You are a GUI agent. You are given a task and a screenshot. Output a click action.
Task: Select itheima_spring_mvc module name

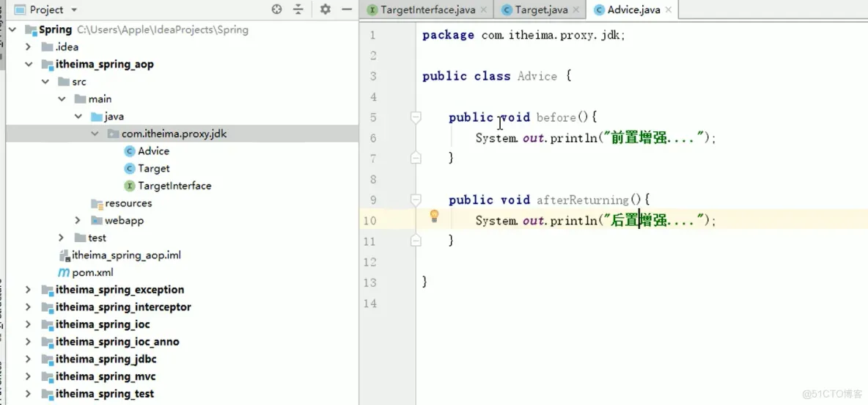[x=106, y=376]
